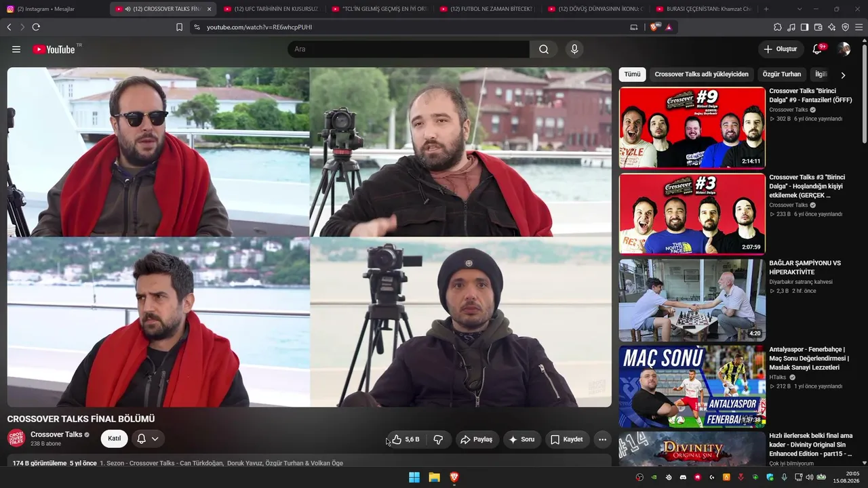868x488 pixels.
Task: Open the Crossover Talks channel name link
Action: (x=56, y=434)
